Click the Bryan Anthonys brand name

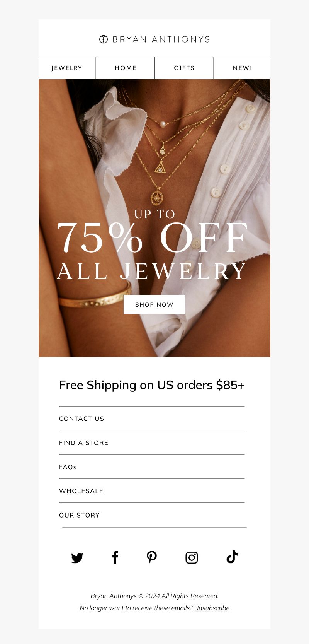[x=161, y=39]
